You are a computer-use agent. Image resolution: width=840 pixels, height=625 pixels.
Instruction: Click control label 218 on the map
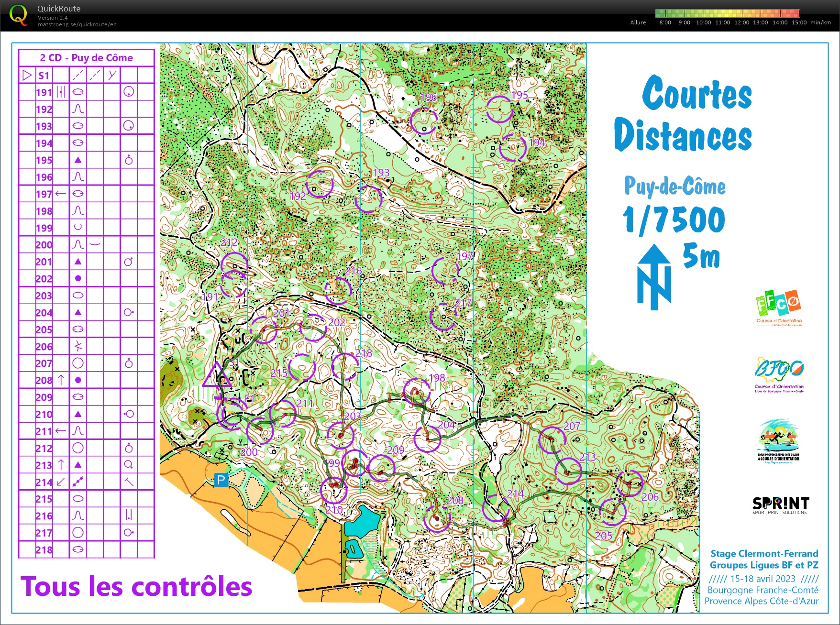pos(364,353)
